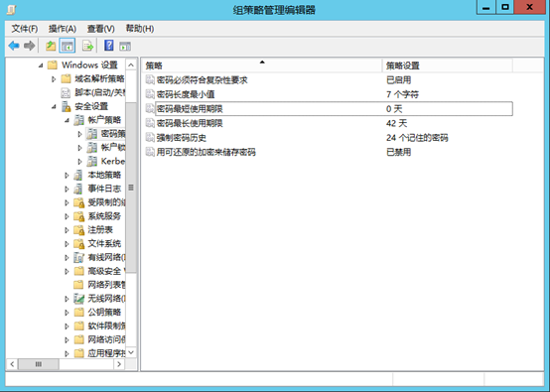This screenshot has width=550, height=392.
Task: Sort by the 策略 column header
Action: 262,65
